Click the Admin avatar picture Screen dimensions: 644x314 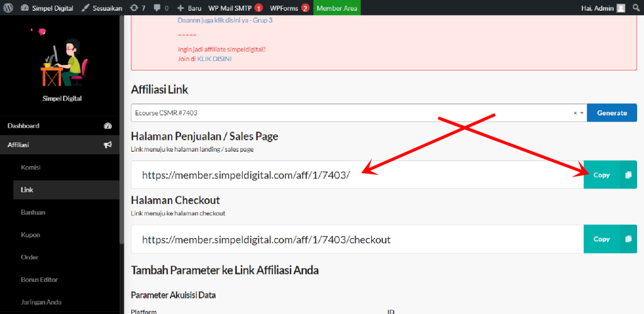click(621, 8)
